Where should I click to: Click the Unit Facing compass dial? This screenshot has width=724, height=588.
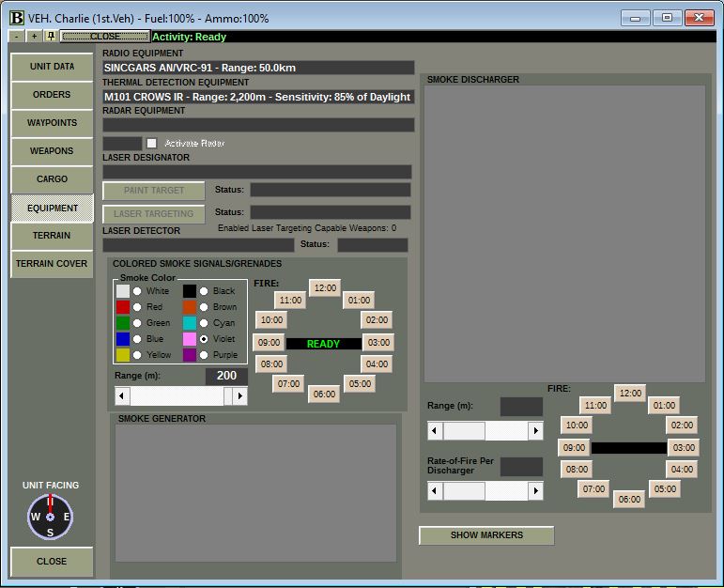click(51, 517)
